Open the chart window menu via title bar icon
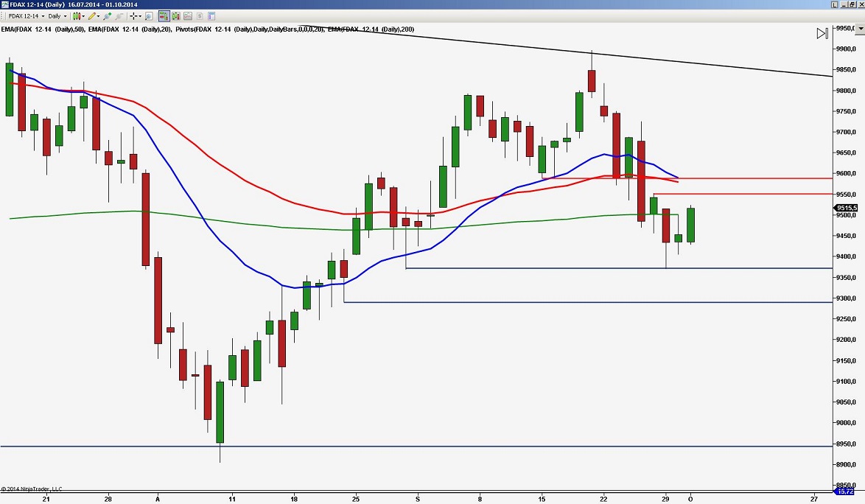This screenshot has height=504, width=865. click(5, 4)
